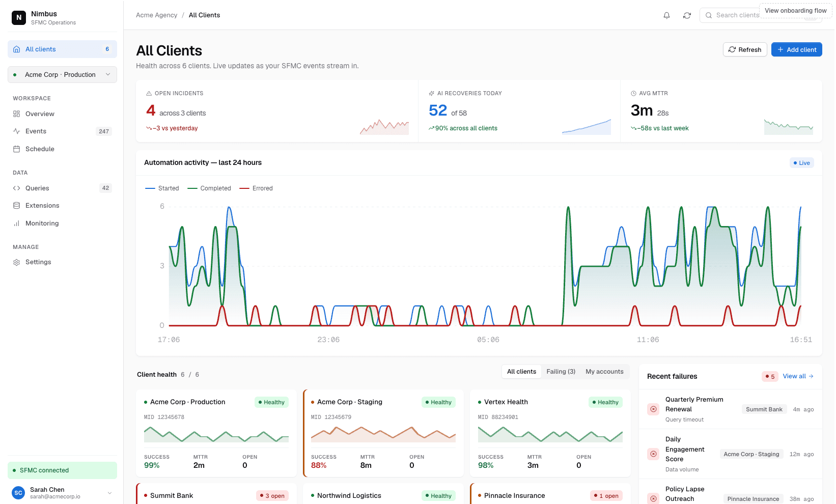Click the Pinnacle Insurance failure tag
The height and width of the screenshot is (504, 836).
click(753, 499)
